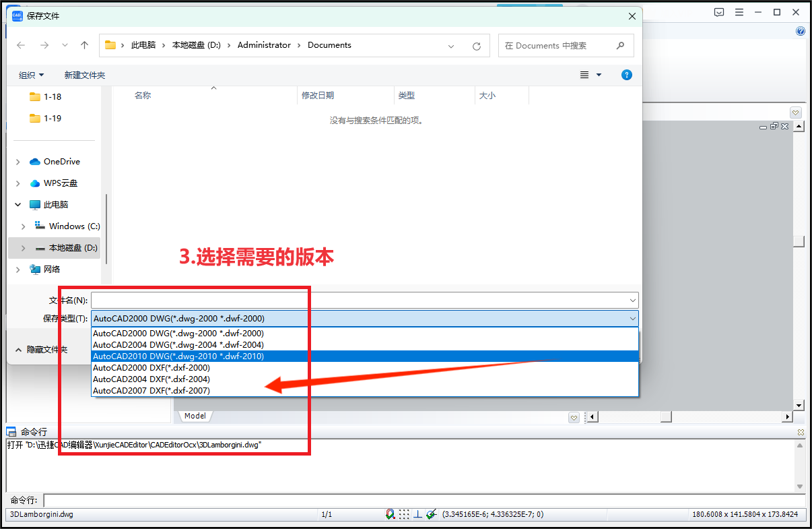Go up one folder level with up arrow
Image resolution: width=812 pixels, height=529 pixels.
pyautogui.click(x=84, y=45)
